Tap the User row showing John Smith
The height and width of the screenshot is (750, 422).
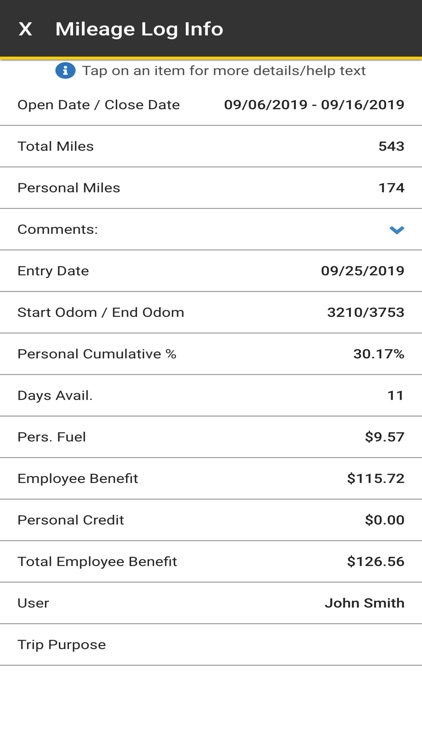pos(211,603)
